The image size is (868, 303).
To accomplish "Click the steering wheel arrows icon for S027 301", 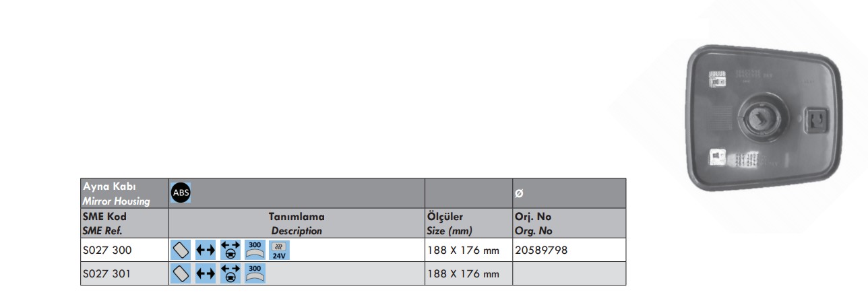I will [230, 273].
